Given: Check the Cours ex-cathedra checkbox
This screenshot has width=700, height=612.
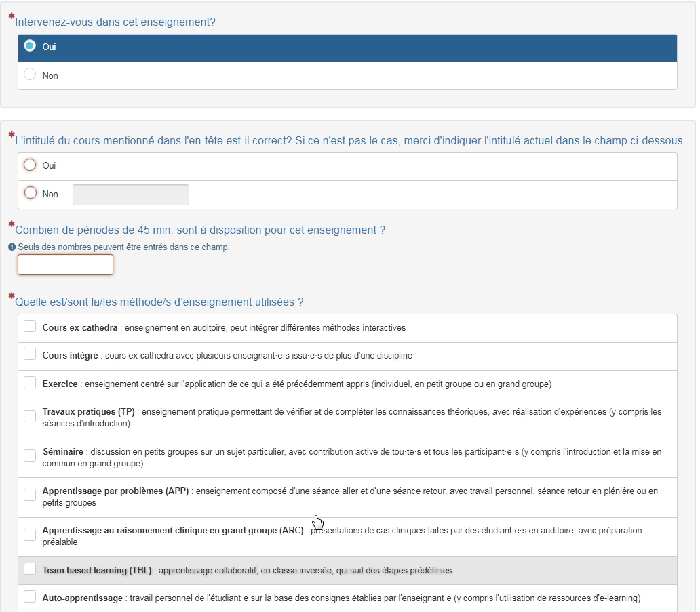Looking at the screenshot, I should click(30, 327).
